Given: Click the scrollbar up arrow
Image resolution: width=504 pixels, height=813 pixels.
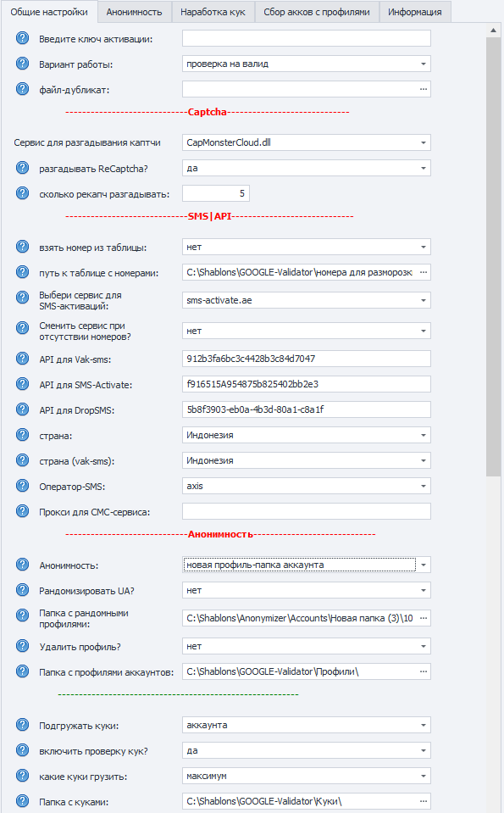Looking at the screenshot, I should pyautogui.click(x=493, y=30).
